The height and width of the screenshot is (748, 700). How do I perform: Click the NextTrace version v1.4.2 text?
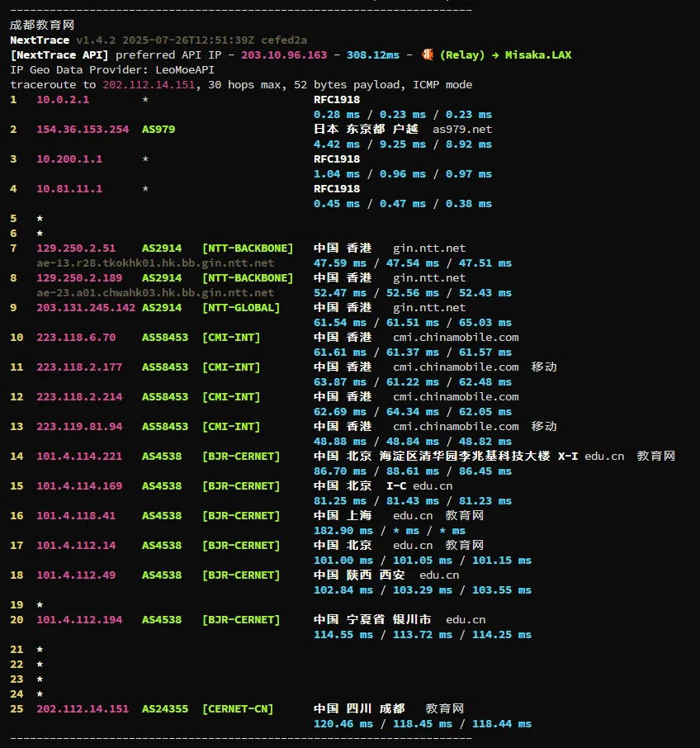tap(96, 40)
